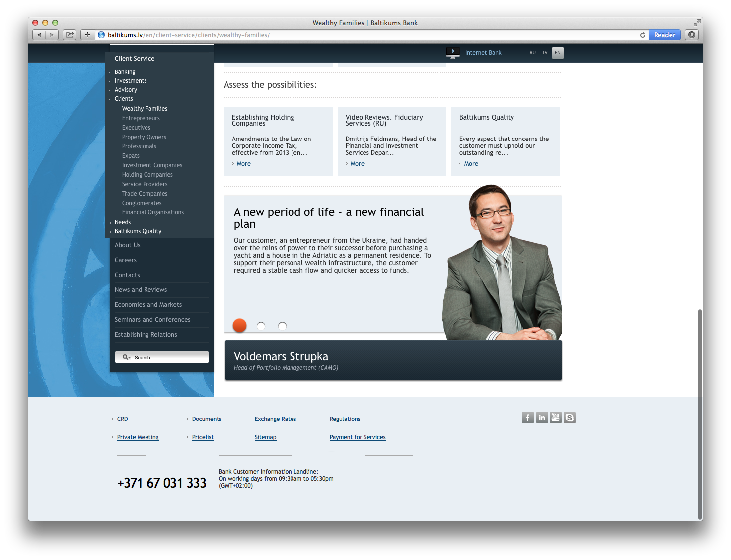This screenshot has height=560, width=731.
Task: Select Holding Companies submenu item
Action: tap(147, 175)
